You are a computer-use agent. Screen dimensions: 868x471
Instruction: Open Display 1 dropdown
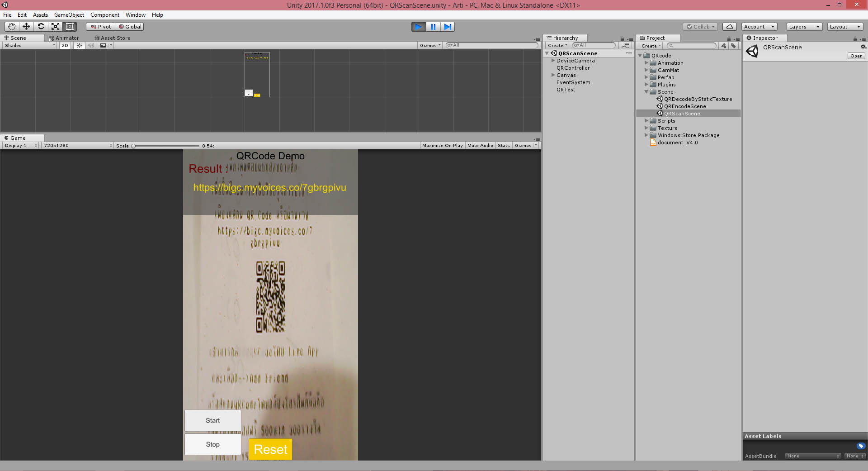[21, 146]
